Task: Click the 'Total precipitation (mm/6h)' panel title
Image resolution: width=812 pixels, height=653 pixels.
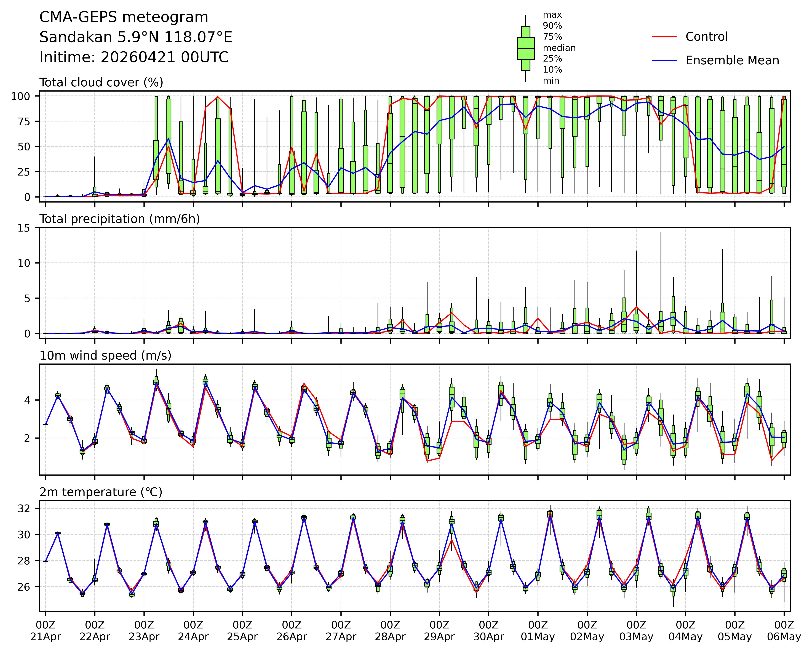Action: coord(119,219)
